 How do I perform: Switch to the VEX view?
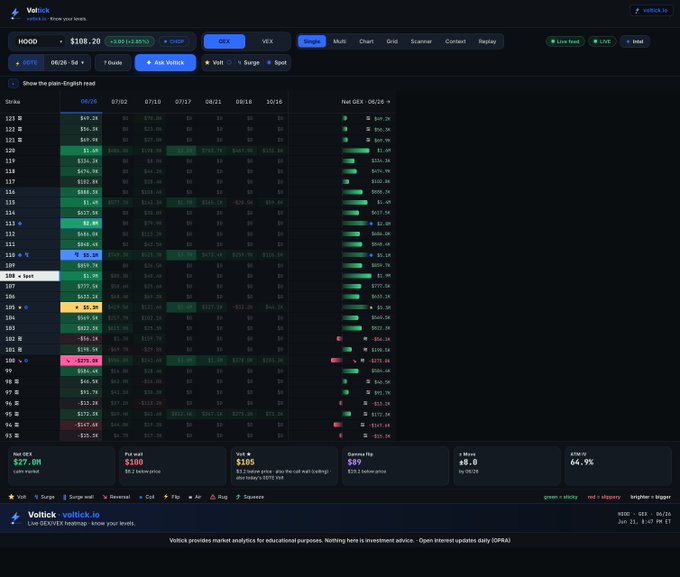point(268,42)
